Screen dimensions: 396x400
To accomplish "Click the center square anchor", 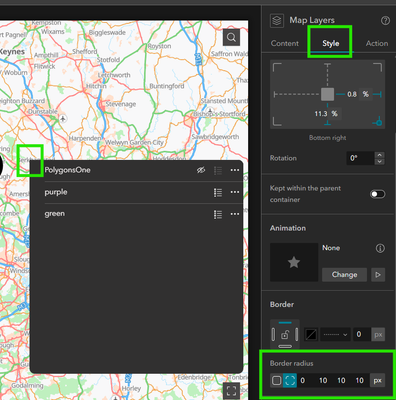I will (x=327, y=94).
